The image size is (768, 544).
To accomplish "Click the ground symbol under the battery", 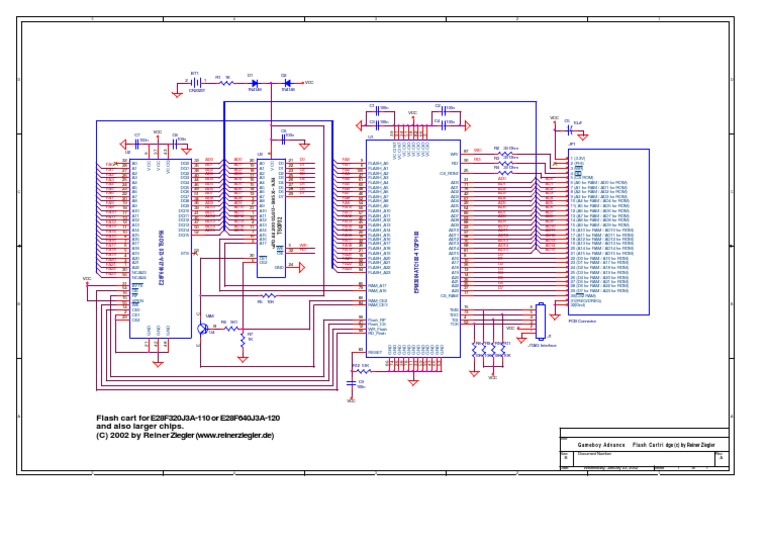I will tap(177, 94).
